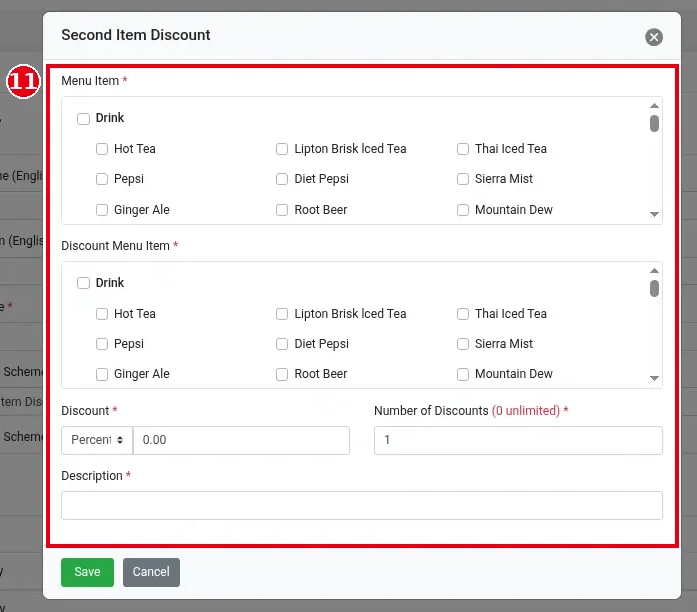This screenshot has width=697, height=612.
Task: Close the Second Item Discount dialog
Action: (653, 37)
